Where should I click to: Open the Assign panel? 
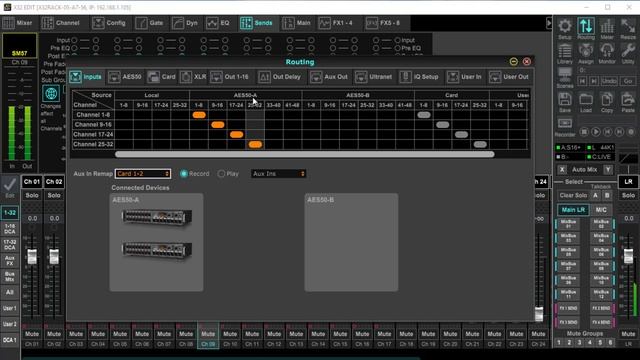click(x=586, y=54)
